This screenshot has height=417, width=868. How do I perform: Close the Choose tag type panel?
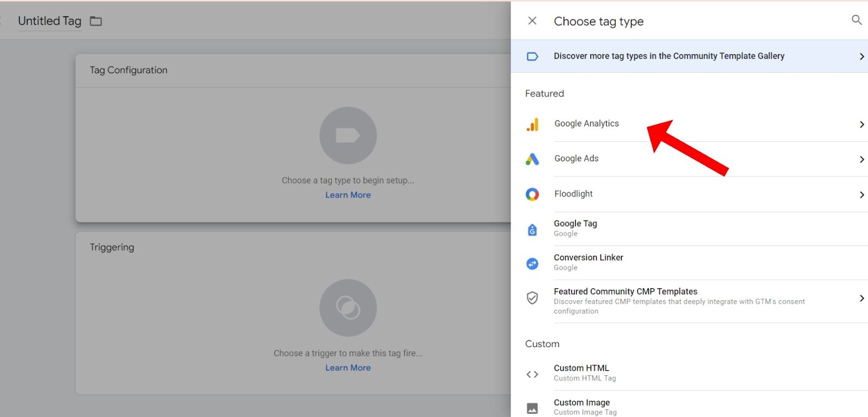pos(532,21)
